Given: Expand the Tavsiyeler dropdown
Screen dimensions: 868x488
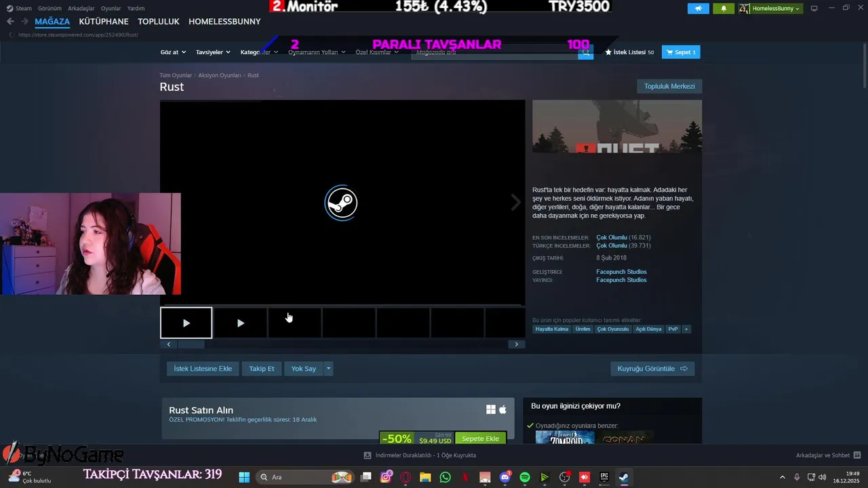Looking at the screenshot, I should coord(213,52).
